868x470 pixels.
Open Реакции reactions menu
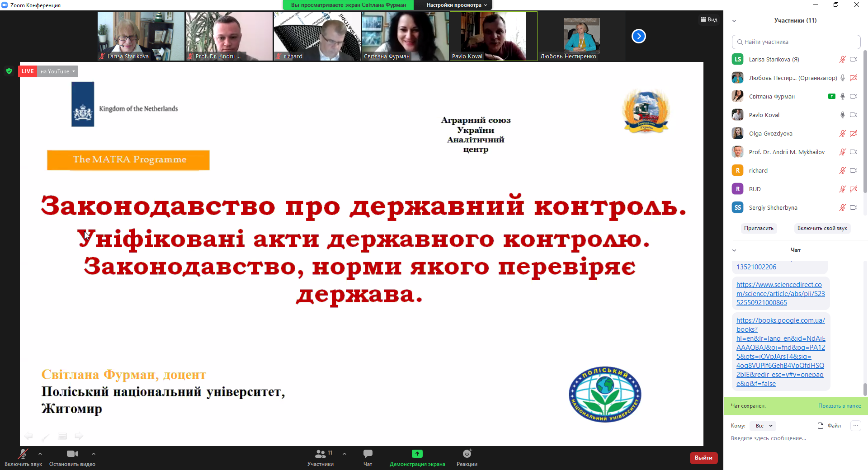click(467, 457)
